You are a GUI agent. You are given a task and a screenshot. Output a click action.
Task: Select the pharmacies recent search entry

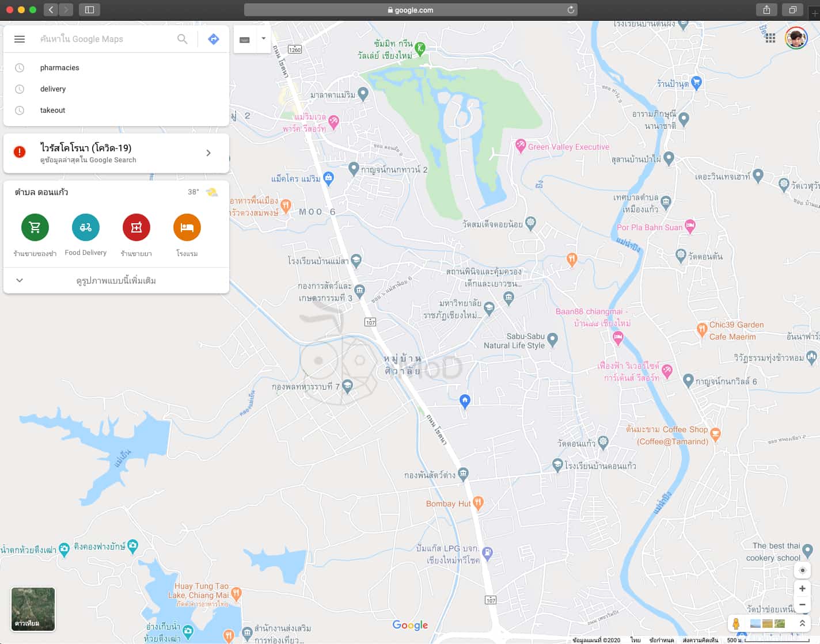click(x=59, y=67)
